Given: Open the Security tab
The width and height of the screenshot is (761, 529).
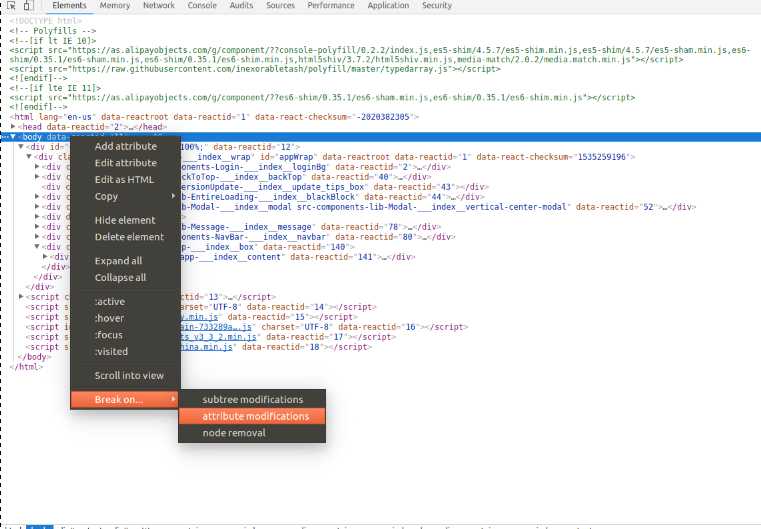Looking at the screenshot, I should 437,6.
